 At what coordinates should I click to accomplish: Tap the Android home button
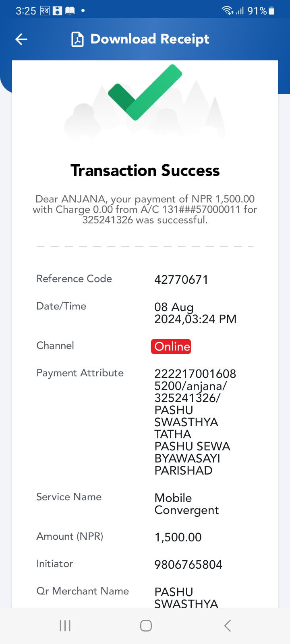pyautogui.click(x=146, y=625)
